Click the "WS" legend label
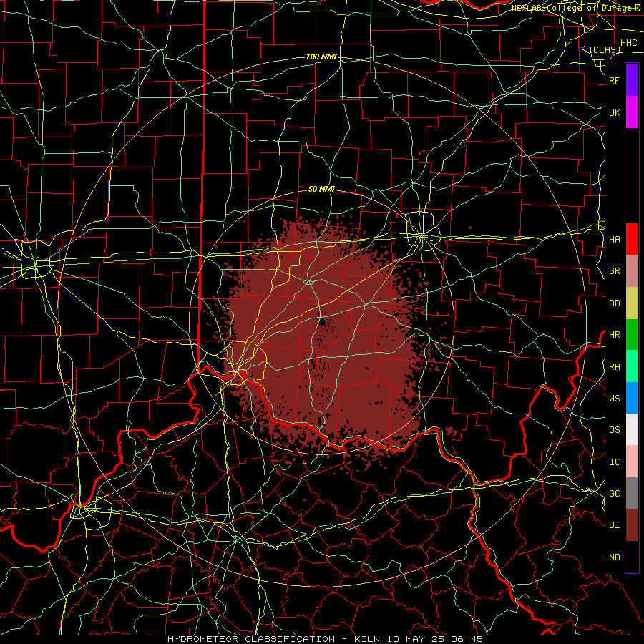The width and height of the screenshot is (644, 644). 614,398
